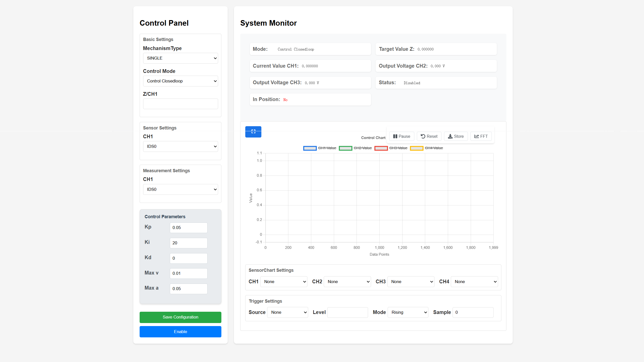Click the Z/CH1 input field
Image resolution: width=644 pixels, height=362 pixels.
point(180,104)
